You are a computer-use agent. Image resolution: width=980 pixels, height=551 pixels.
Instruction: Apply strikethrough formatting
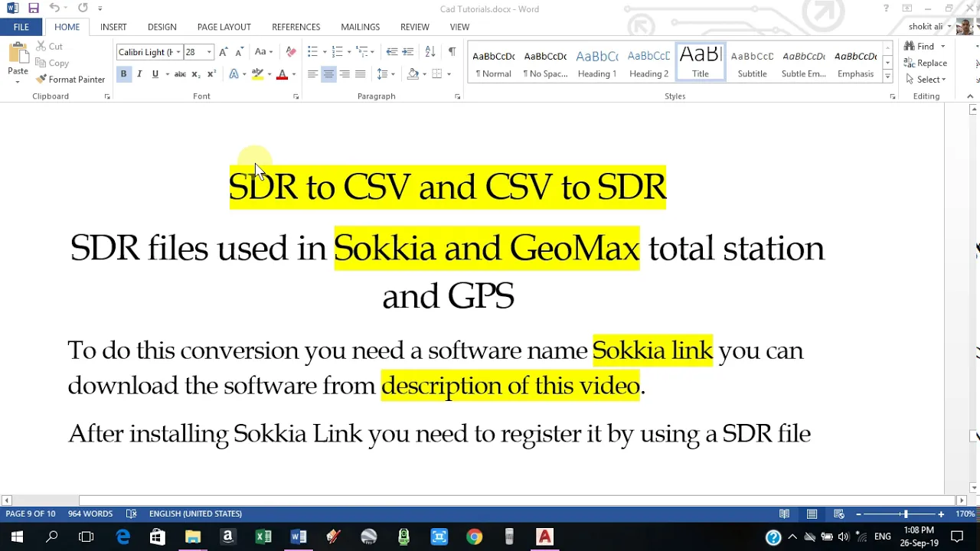pos(180,74)
